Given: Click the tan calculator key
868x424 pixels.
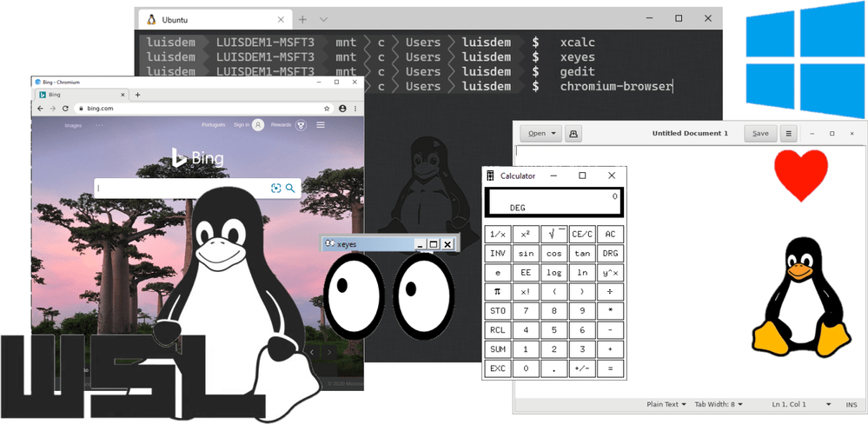Looking at the screenshot, I should 582,254.
